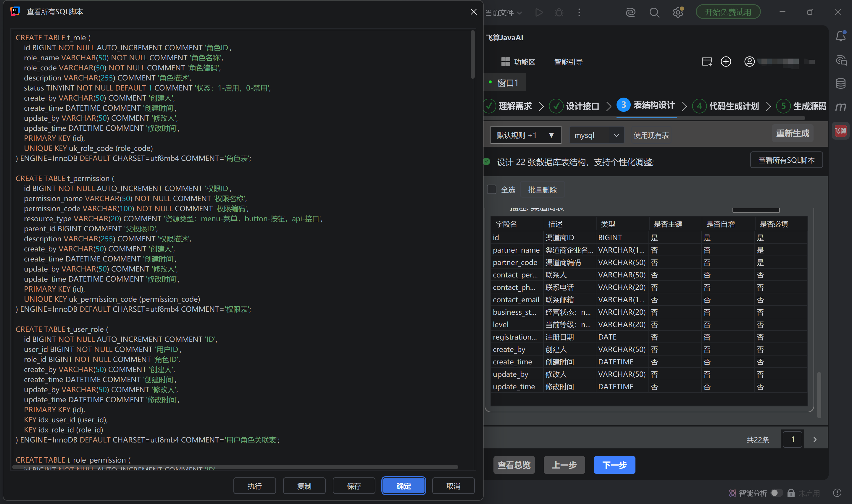Viewport: 852px width, 504px height.
Task: Click the 下一步 button
Action: (x=615, y=465)
